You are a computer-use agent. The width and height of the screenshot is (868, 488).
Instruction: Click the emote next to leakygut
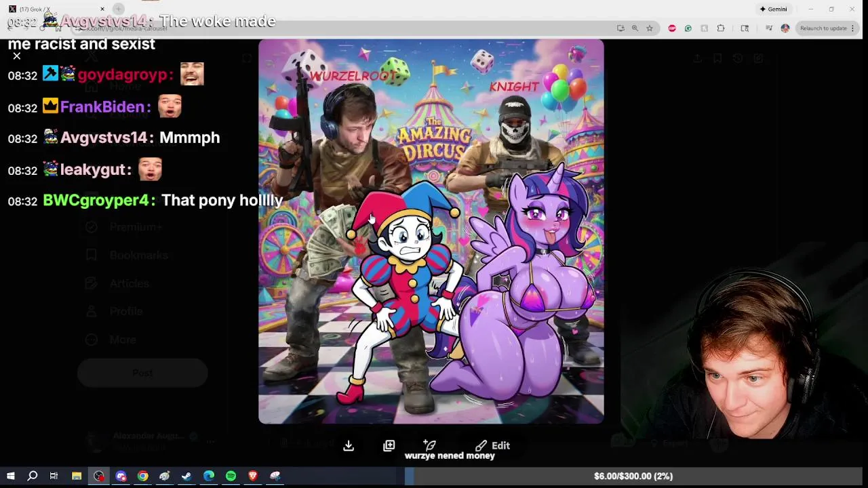coord(150,169)
